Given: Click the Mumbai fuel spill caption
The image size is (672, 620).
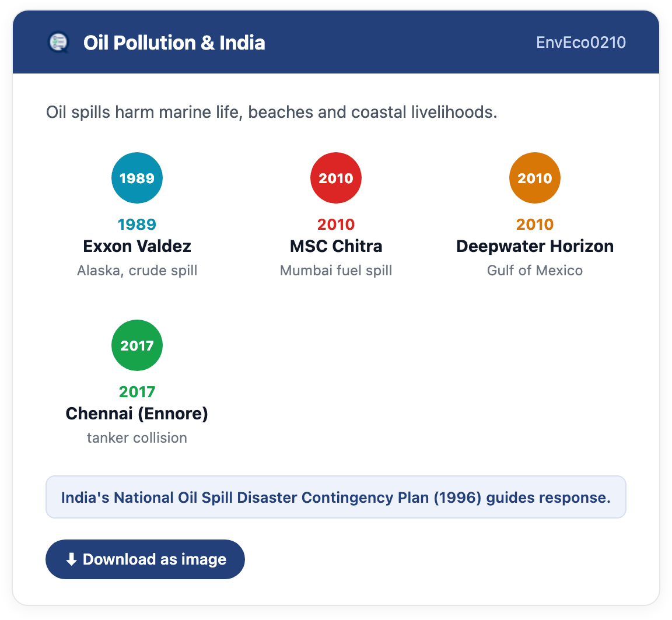Looking at the screenshot, I should click(x=336, y=271).
